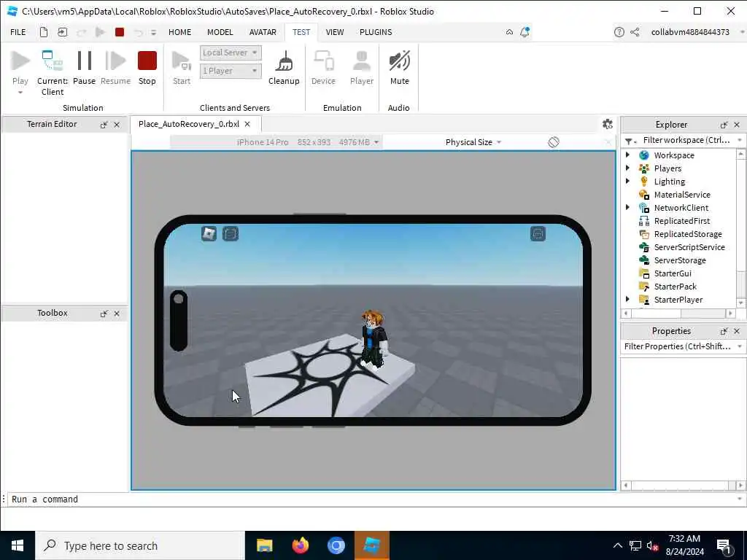Switch to the MODEL ribbon tab

pos(220,32)
